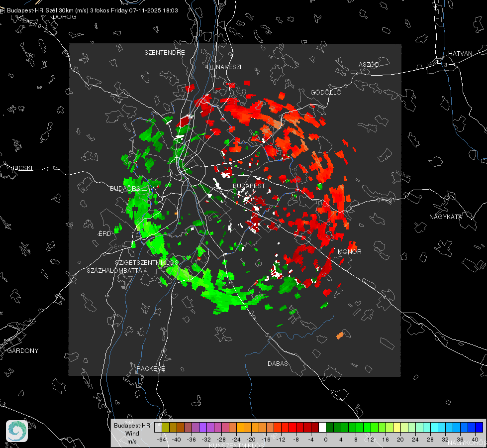Click the MONOR town label
Viewport: 487px width, 448px height.
coord(349,252)
